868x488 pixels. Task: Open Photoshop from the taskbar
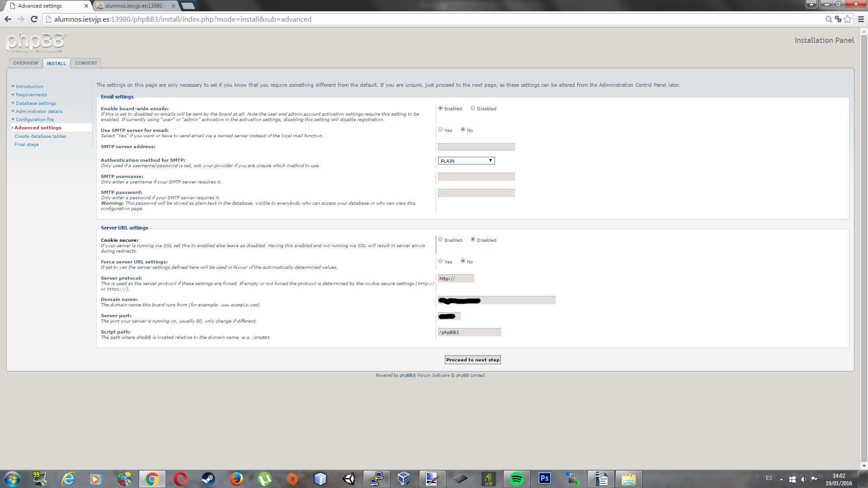(x=544, y=479)
